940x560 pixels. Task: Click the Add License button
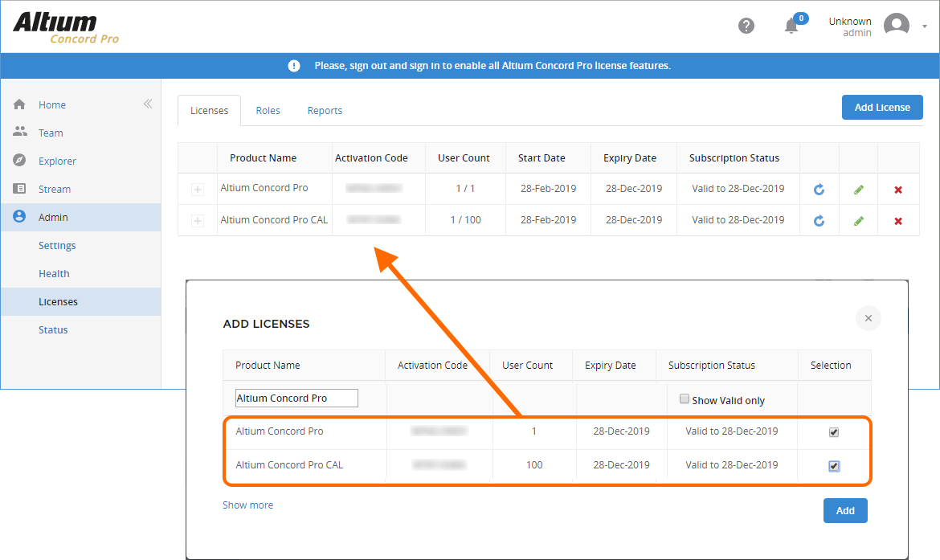pos(881,108)
